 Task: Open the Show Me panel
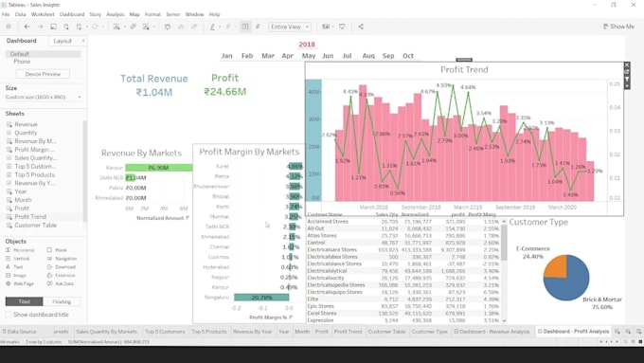pos(618,27)
